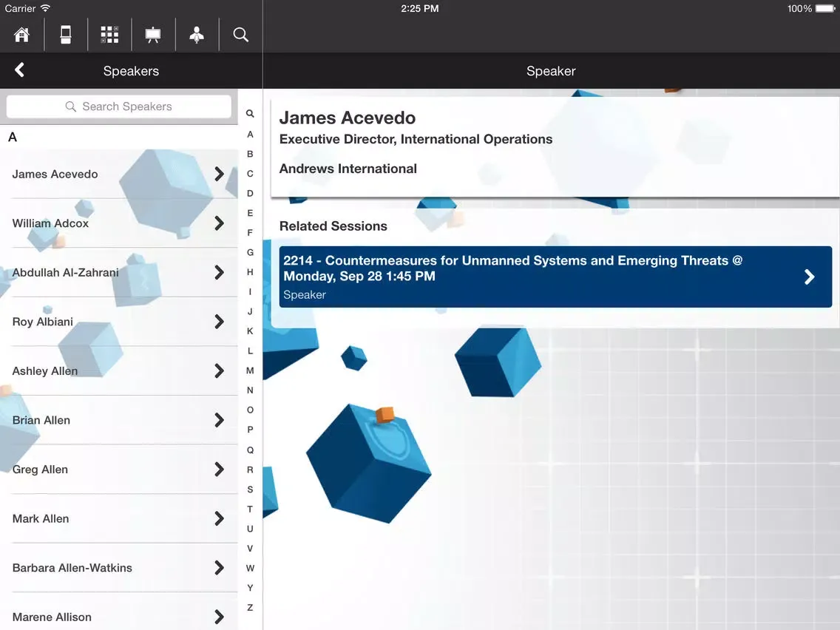Screen dimensions: 840x630
Task: Jump to letter S in index
Action: point(250,490)
